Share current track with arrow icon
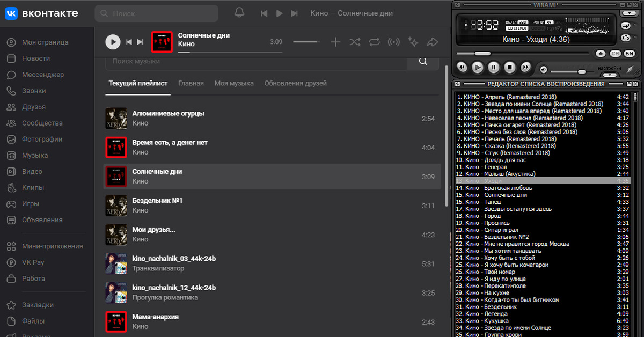This screenshot has height=337, width=644. point(432,42)
